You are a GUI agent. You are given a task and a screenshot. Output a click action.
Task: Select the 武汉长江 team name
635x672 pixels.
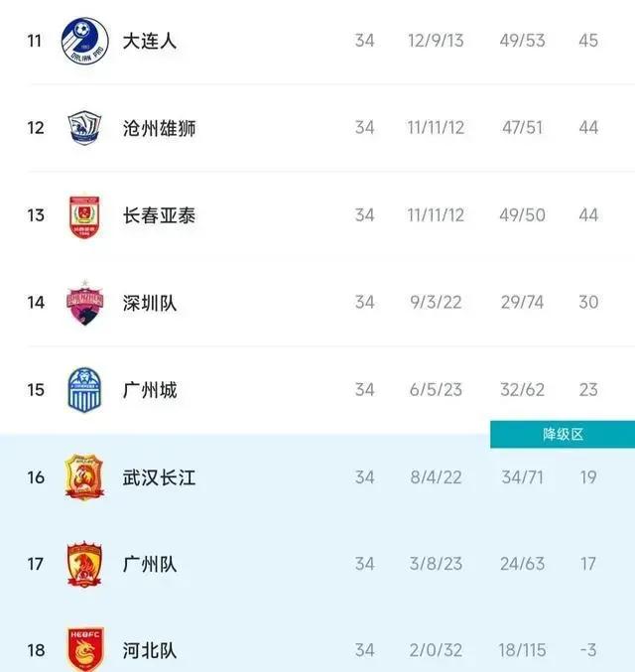(x=159, y=477)
